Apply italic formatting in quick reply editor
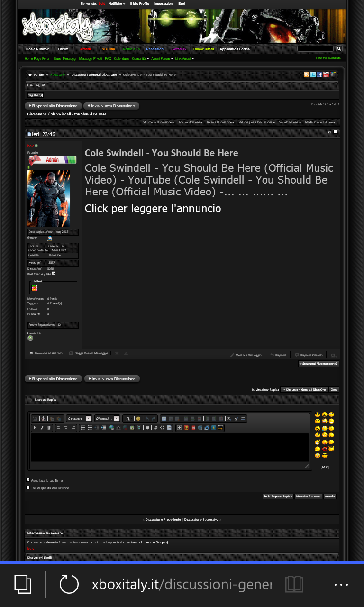 click(x=42, y=428)
